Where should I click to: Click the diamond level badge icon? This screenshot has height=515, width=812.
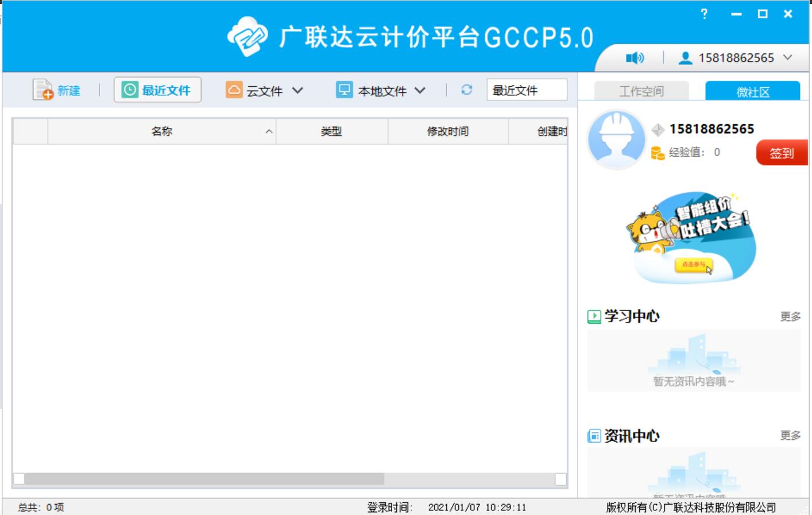pyautogui.click(x=658, y=130)
